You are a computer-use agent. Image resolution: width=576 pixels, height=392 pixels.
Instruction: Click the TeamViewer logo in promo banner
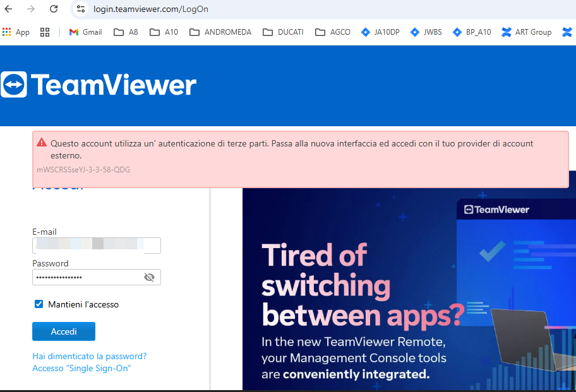click(x=496, y=210)
